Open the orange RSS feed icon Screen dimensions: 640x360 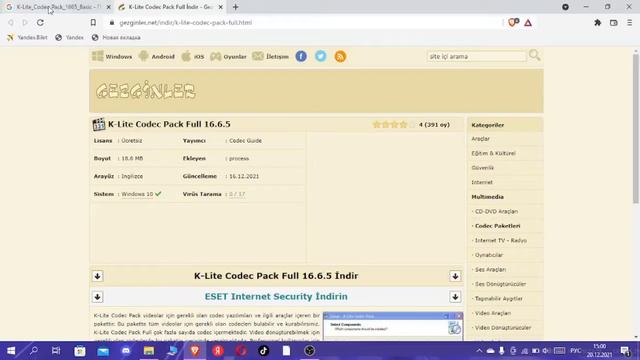click(340, 56)
